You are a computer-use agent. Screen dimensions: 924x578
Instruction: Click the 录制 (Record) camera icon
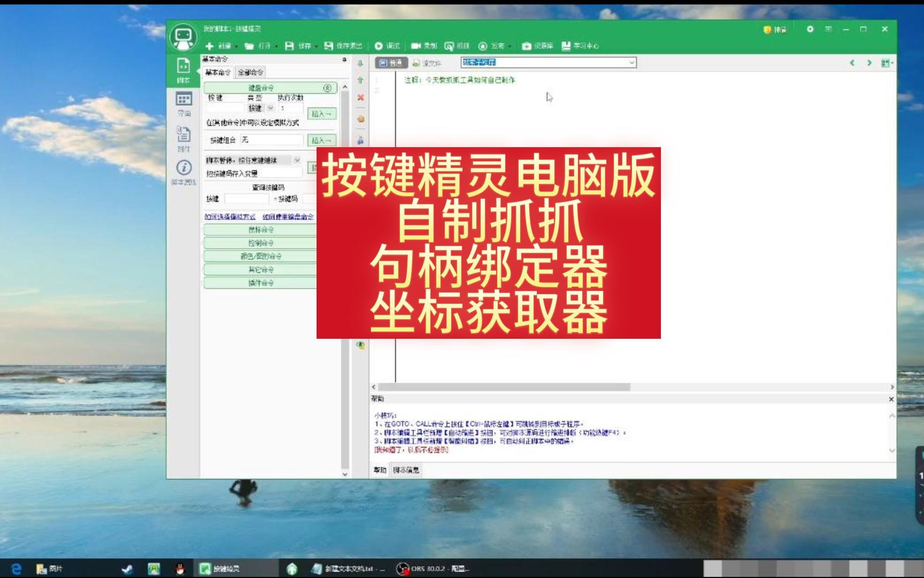click(416, 46)
